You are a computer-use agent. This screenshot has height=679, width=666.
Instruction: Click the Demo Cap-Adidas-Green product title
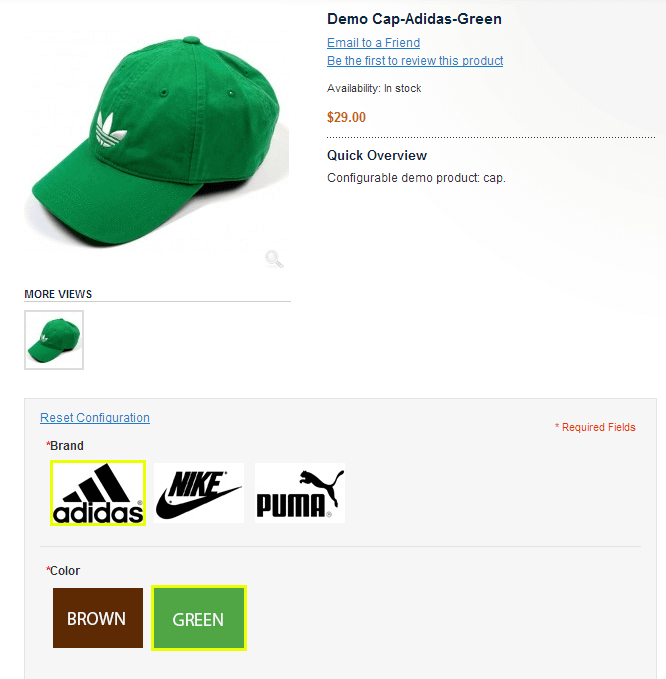click(414, 19)
